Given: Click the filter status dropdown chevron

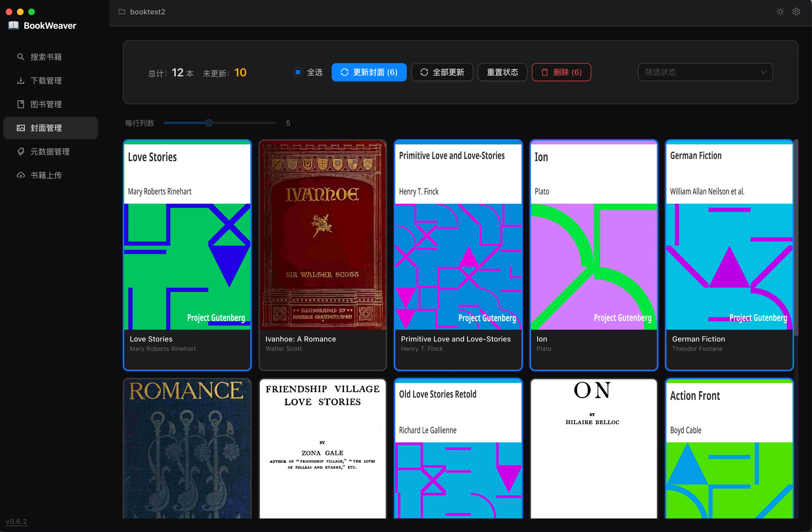Looking at the screenshot, I should click(x=763, y=72).
